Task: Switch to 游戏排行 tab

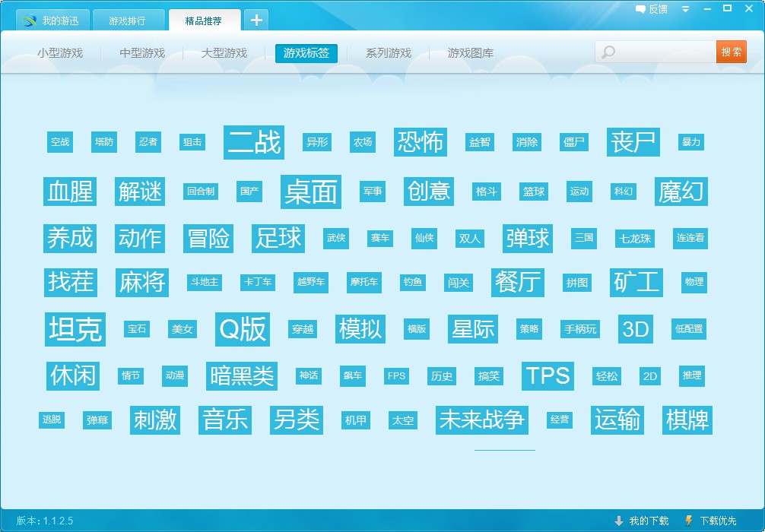Action: pos(127,21)
